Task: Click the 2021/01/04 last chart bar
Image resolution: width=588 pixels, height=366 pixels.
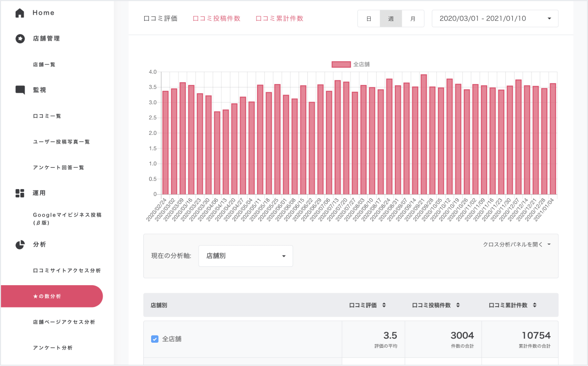Action: [553, 139]
